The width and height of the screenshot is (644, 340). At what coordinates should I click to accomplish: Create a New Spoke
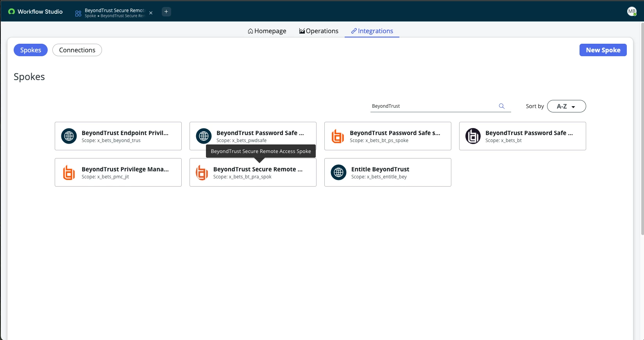point(603,50)
